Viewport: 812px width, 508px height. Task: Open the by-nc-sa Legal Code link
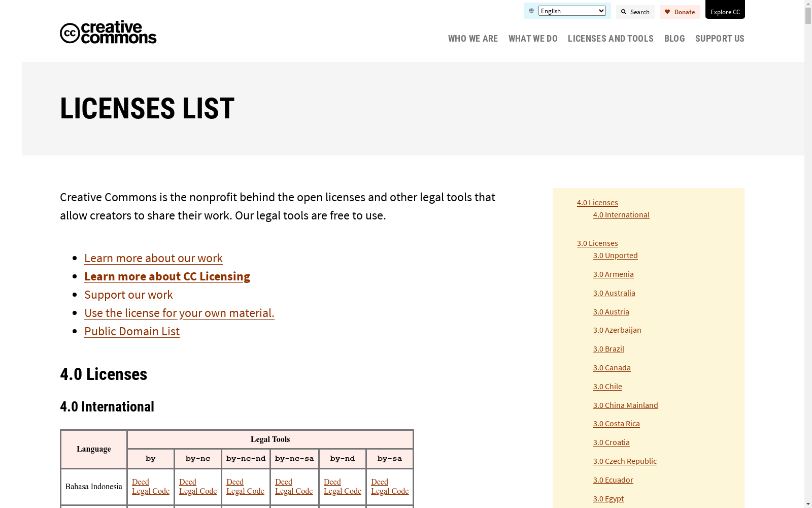(x=294, y=491)
